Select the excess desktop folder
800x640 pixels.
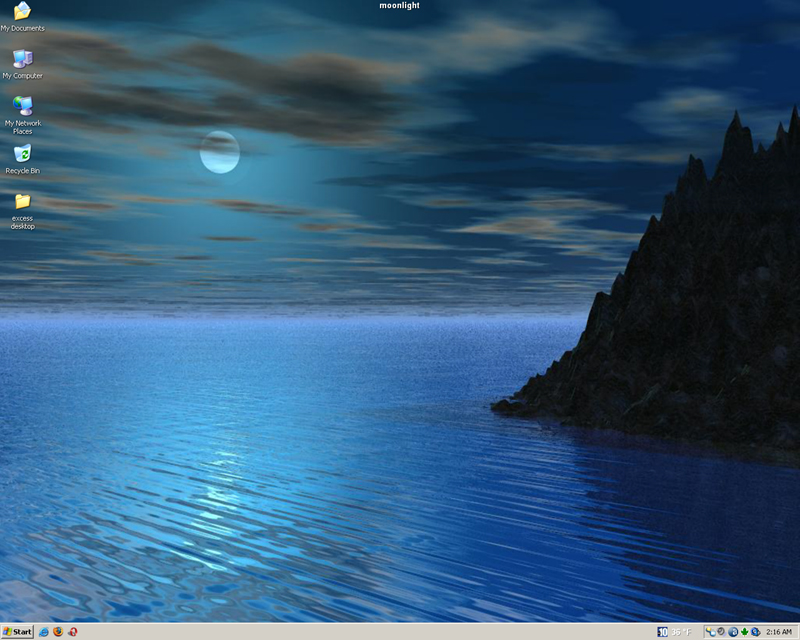pyautogui.click(x=22, y=201)
